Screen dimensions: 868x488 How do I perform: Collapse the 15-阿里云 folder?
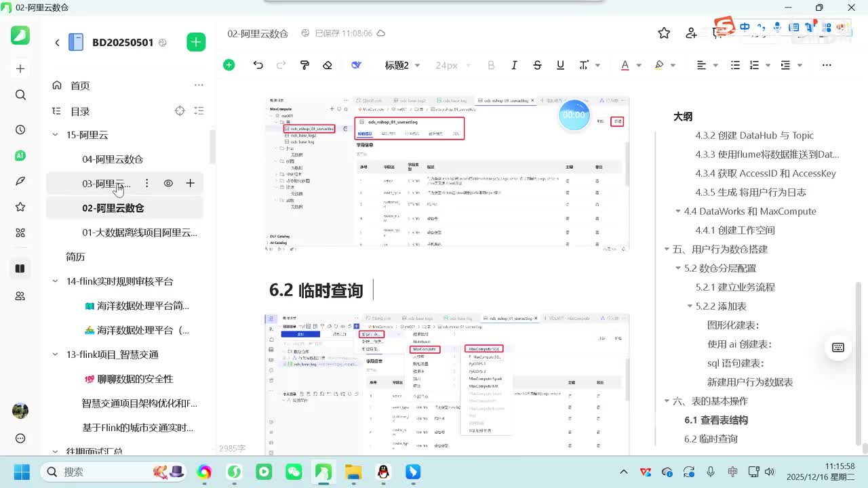(56, 135)
